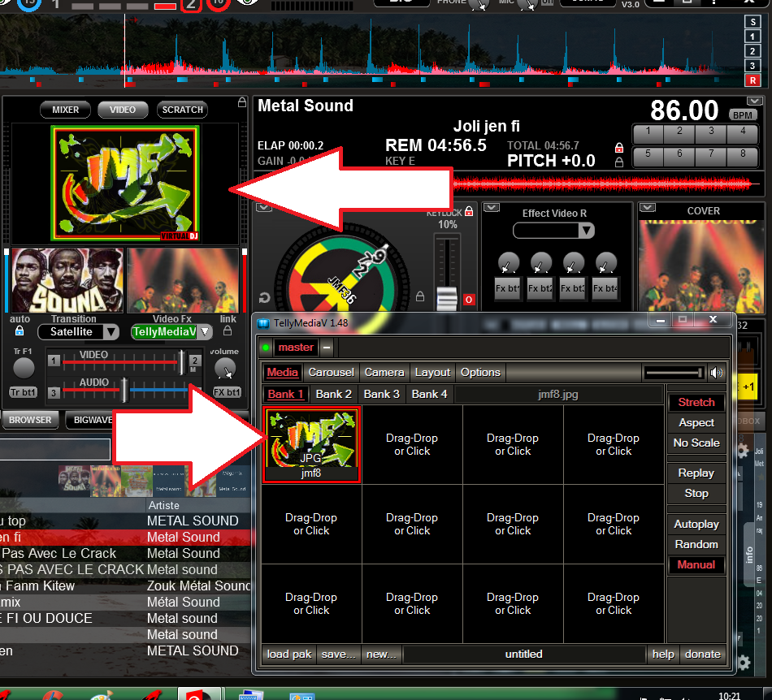
Task: Click the auto transition lock icon
Action: tap(20, 331)
